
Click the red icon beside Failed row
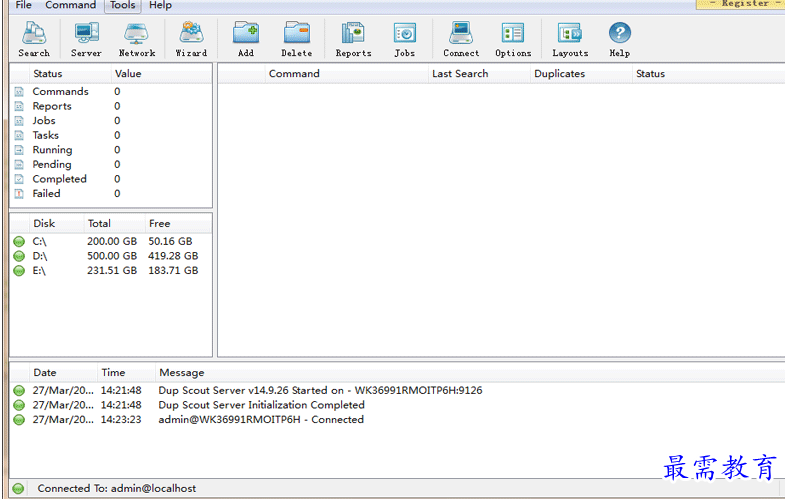click(x=19, y=193)
